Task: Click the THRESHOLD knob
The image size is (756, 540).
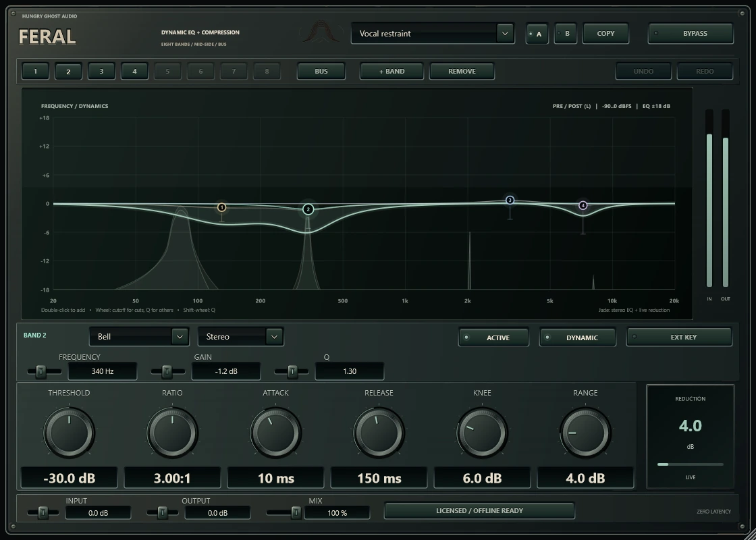Action: 69,433
